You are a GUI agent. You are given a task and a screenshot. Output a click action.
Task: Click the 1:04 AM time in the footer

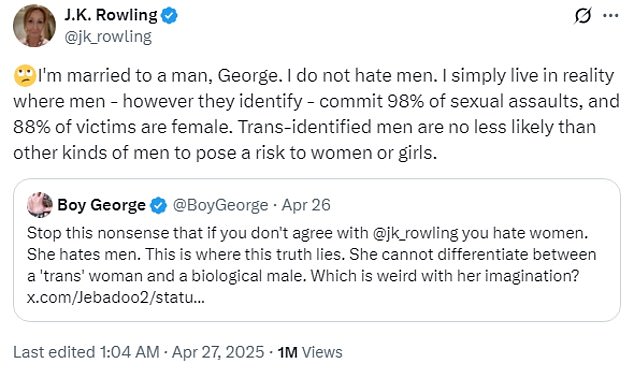pyautogui.click(x=129, y=352)
